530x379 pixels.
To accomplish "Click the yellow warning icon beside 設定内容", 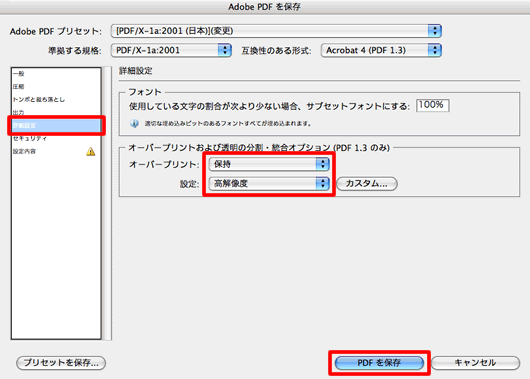I will [x=91, y=151].
